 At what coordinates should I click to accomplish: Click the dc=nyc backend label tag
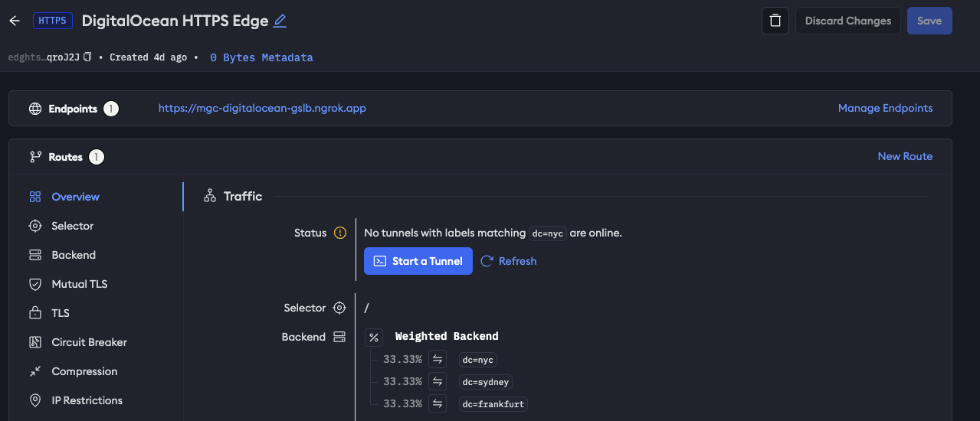point(478,360)
